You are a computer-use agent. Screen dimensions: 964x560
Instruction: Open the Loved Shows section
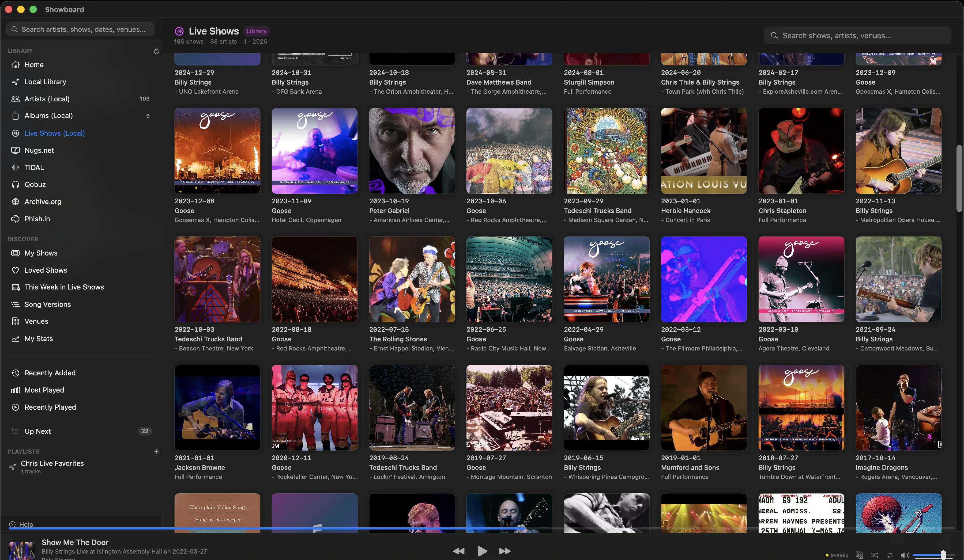(x=45, y=270)
